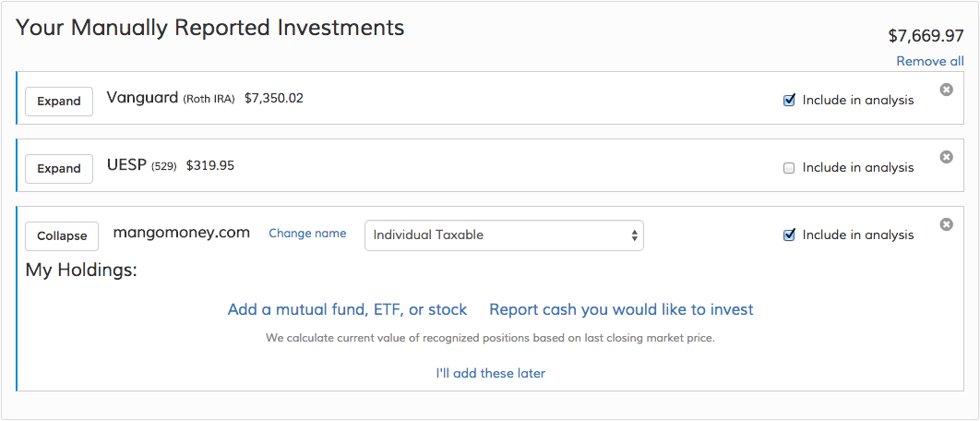This screenshot has width=980, height=421.
Task: Toggle Include in analysis for mangomoney.com
Action: coord(789,235)
